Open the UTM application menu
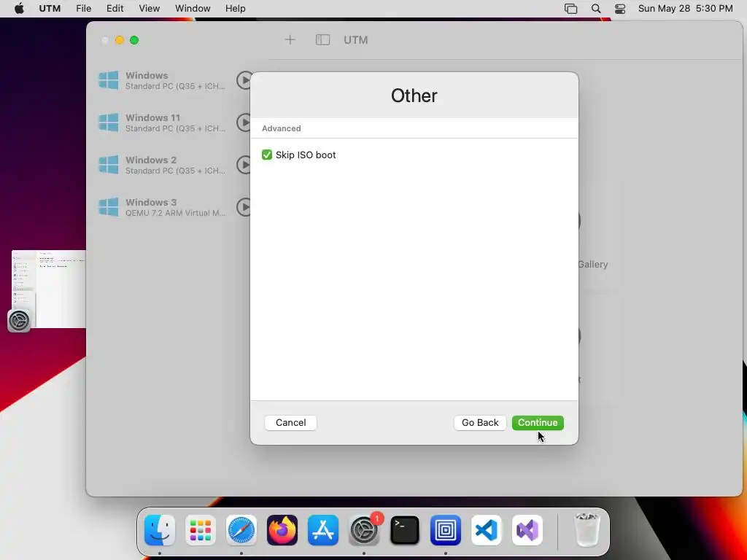Image resolution: width=747 pixels, height=560 pixels. pyautogui.click(x=50, y=9)
